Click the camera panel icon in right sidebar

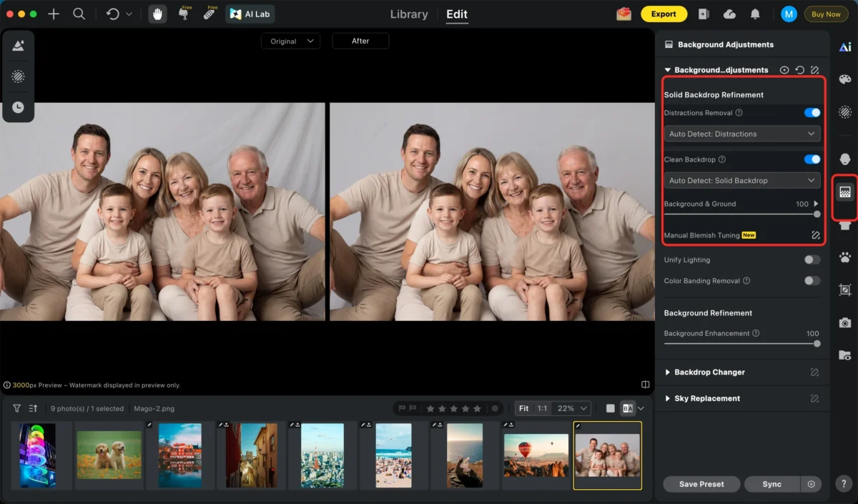coord(844,321)
